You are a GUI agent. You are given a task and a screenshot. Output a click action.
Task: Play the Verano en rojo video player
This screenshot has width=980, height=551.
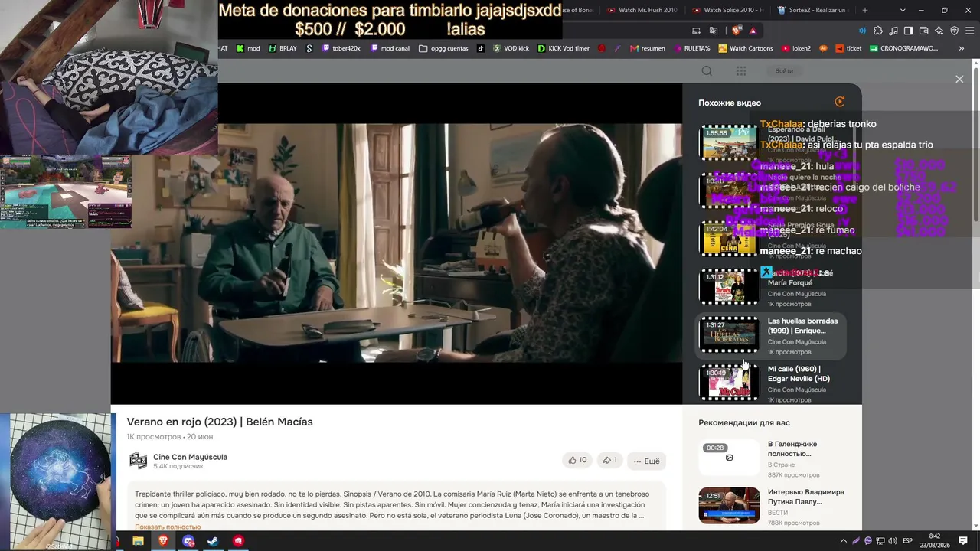click(396, 243)
